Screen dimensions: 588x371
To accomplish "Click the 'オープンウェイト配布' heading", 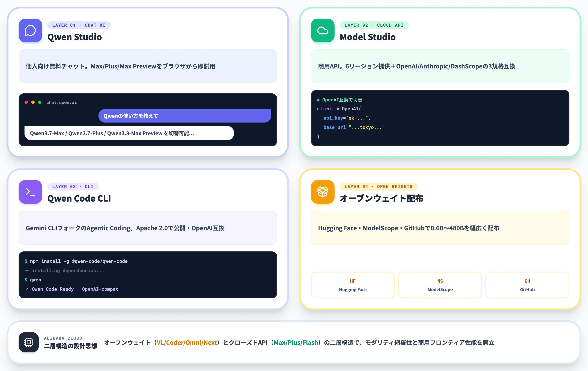I will tap(381, 199).
